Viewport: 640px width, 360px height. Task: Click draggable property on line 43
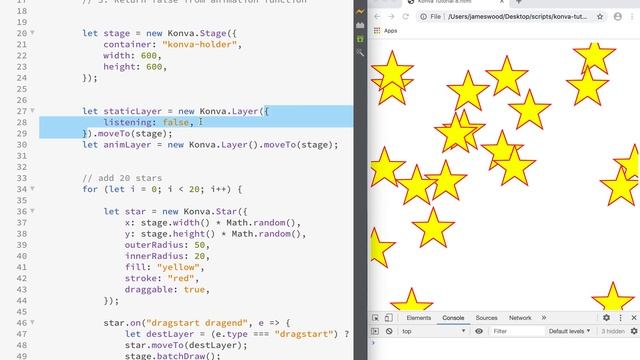point(149,289)
